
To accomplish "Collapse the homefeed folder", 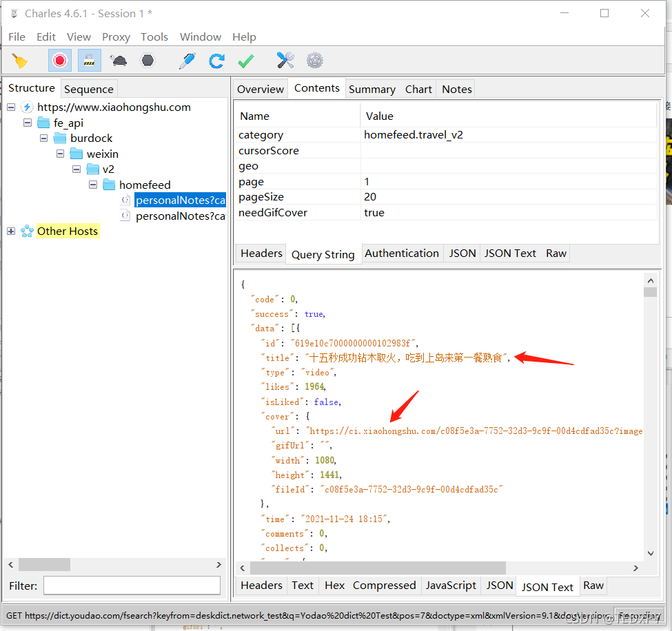I will [93, 185].
